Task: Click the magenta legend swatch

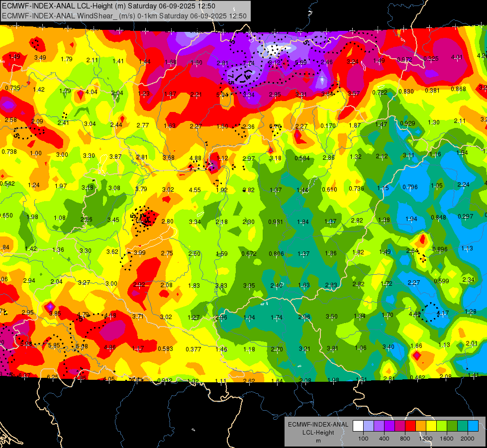Action: point(400,426)
